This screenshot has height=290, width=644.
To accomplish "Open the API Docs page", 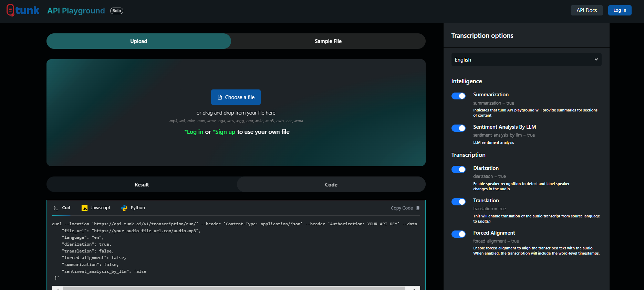I will [586, 10].
